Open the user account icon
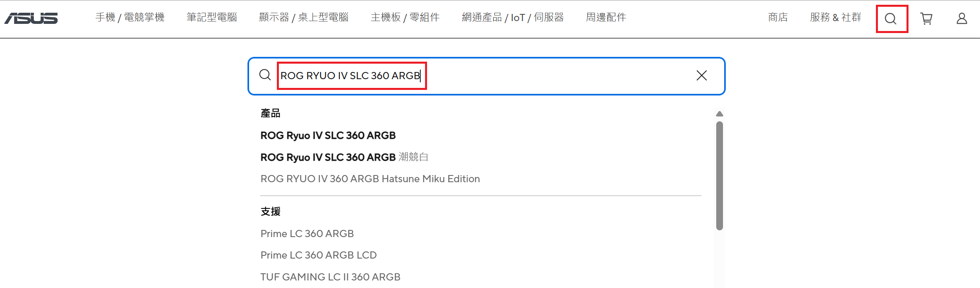Image resolution: width=980 pixels, height=288 pixels. (962, 19)
